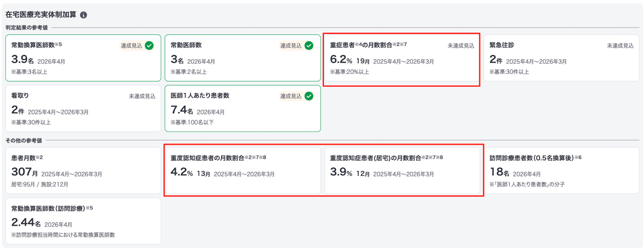Click ※基準:100名以下 note

click(x=192, y=123)
